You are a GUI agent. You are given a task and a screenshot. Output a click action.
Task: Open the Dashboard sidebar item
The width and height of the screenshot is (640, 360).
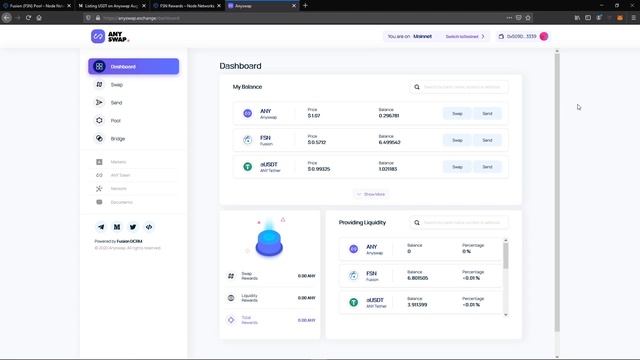click(x=133, y=67)
